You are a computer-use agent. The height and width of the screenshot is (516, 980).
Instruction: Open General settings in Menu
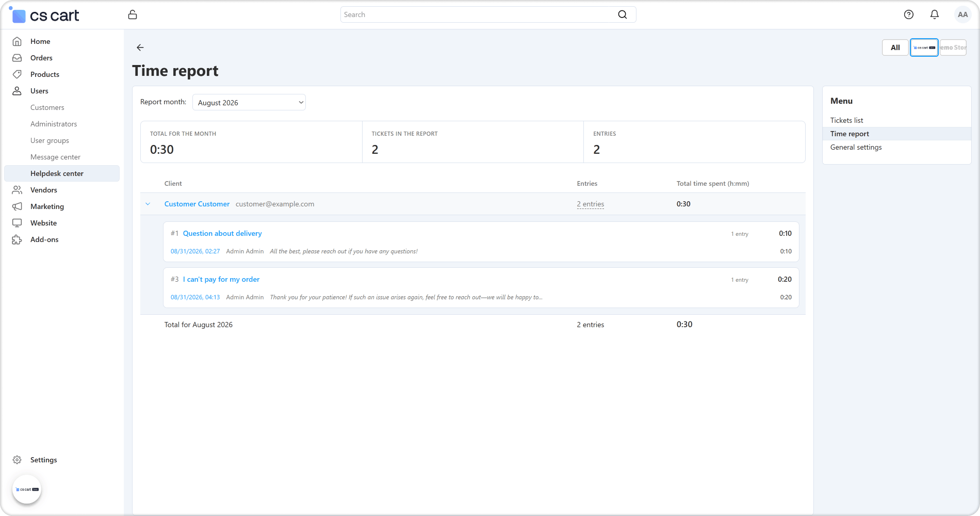coord(856,147)
